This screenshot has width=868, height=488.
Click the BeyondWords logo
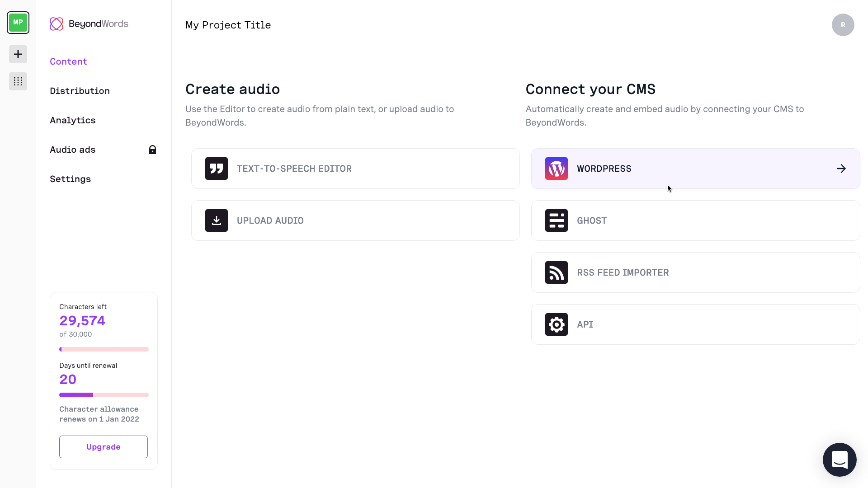(x=89, y=24)
